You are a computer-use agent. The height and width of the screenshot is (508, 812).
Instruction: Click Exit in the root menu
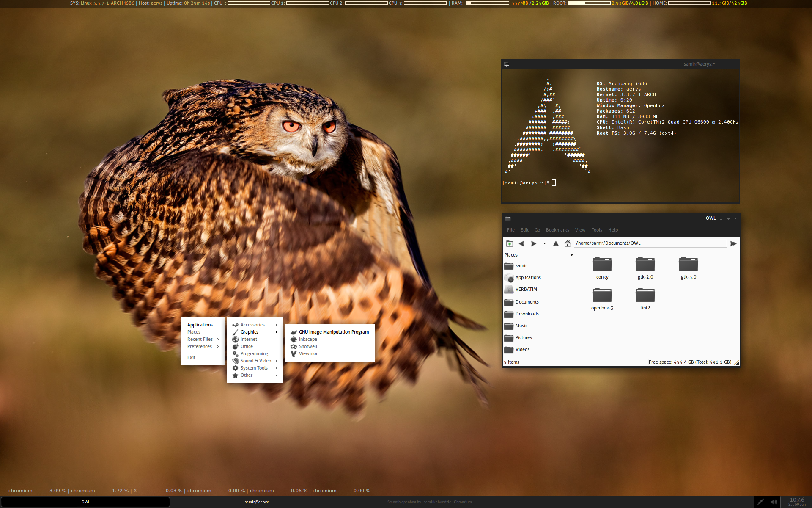203,357
